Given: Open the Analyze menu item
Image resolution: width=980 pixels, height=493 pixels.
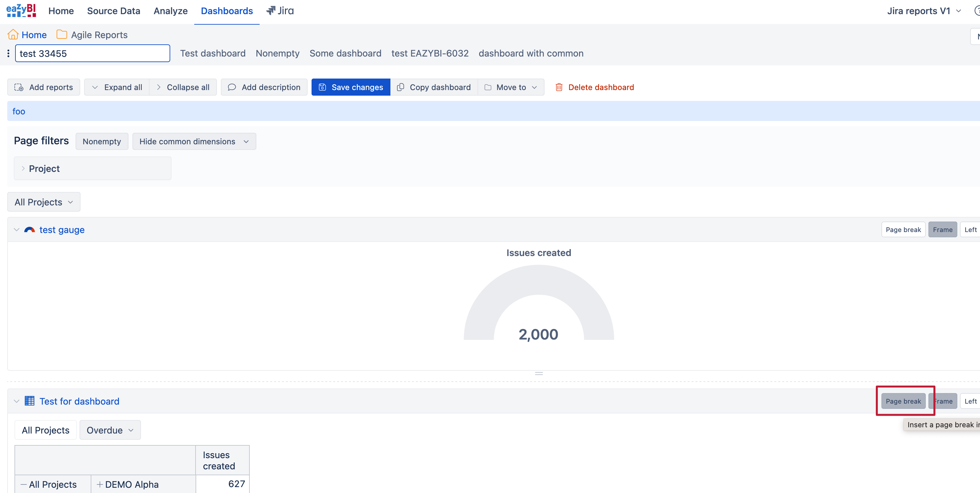Looking at the screenshot, I should (x=171, y=11).
